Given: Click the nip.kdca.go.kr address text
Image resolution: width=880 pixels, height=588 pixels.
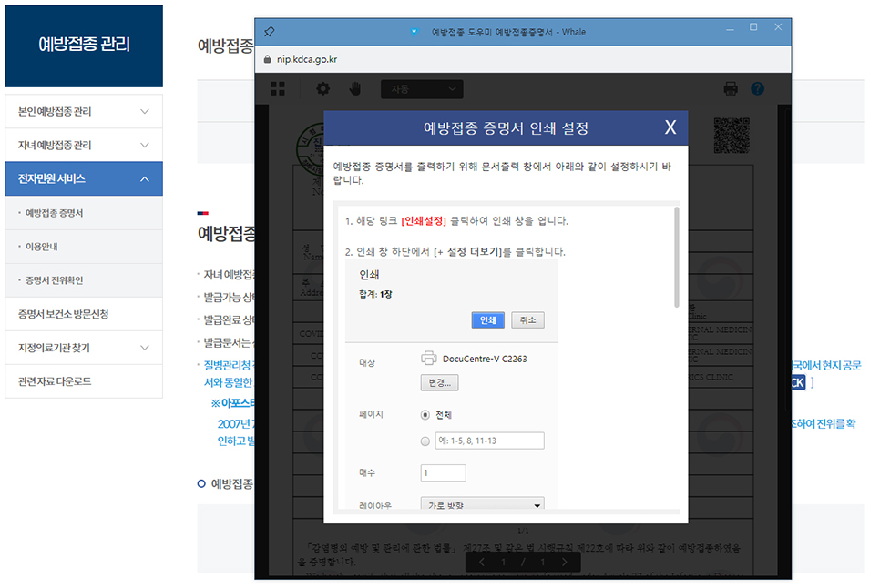Looking at the screenshot, I should (x=307, y=59).
